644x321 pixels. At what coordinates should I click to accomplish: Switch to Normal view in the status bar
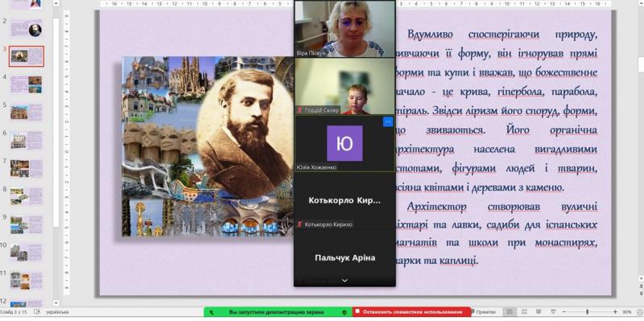pyautogui.click(x=510, y=312)
